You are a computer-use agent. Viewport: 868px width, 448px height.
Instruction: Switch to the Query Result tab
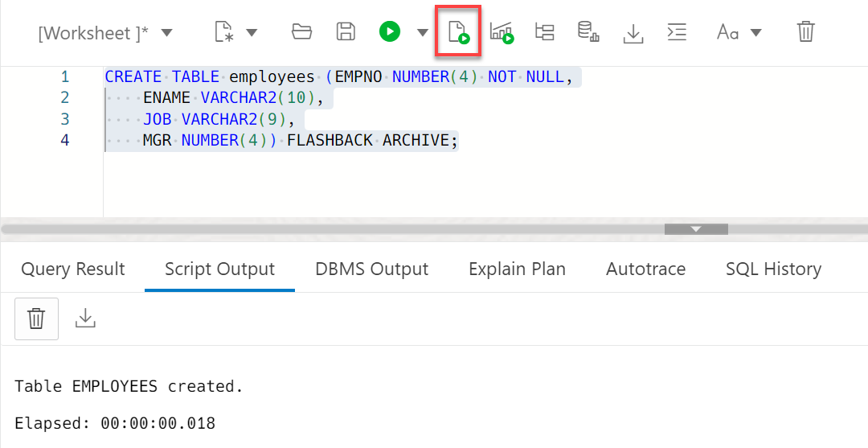coord(73,269)
